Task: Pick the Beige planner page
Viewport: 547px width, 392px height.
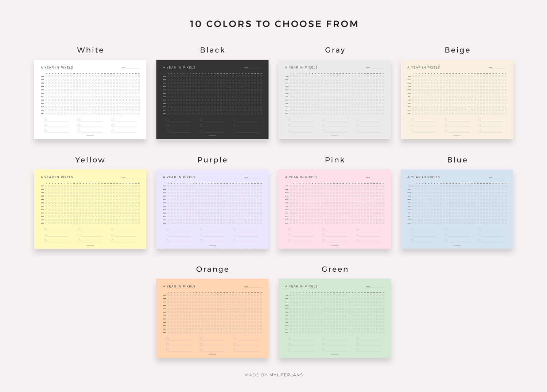Action: pyautogui.click(x=457, y=100)
